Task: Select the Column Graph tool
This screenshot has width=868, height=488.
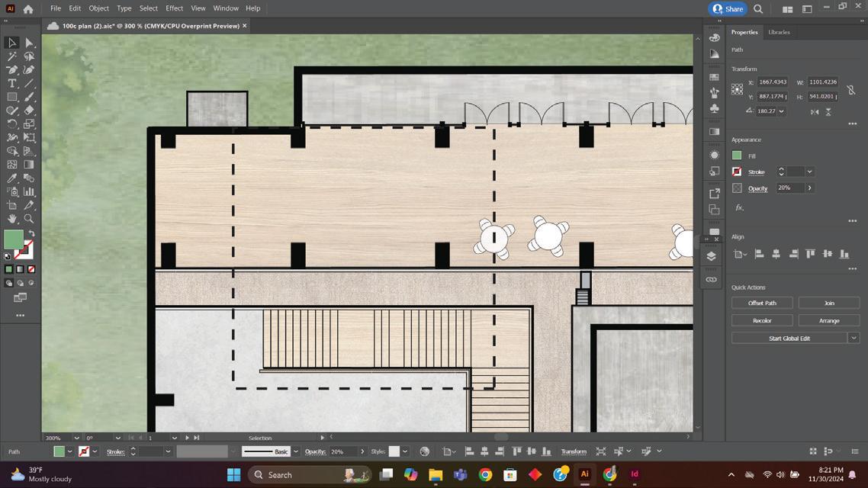Action: click(x=29, y=192)
